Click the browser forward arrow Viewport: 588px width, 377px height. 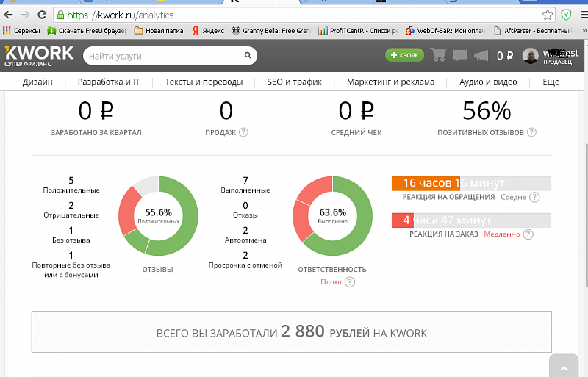[25, 15]
